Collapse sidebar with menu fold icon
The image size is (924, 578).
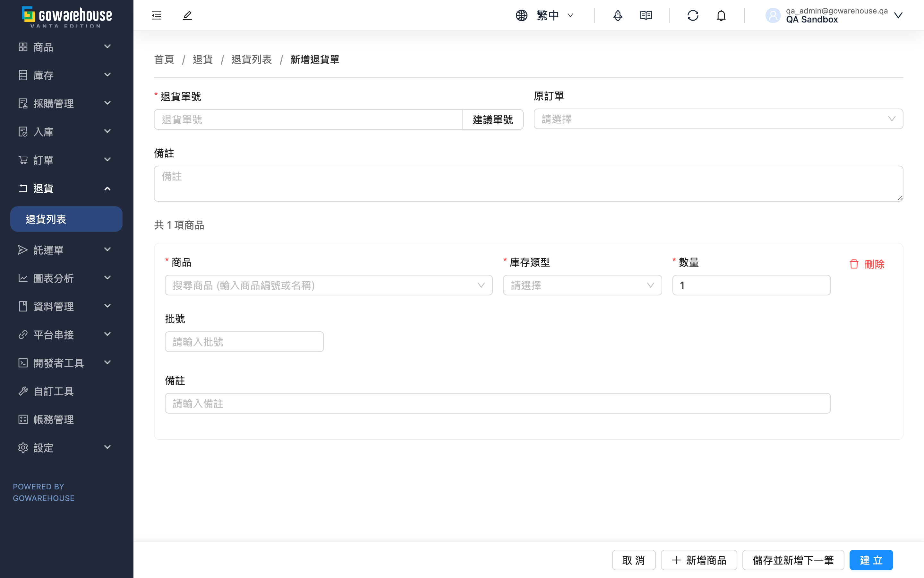[x=157, y=15]
